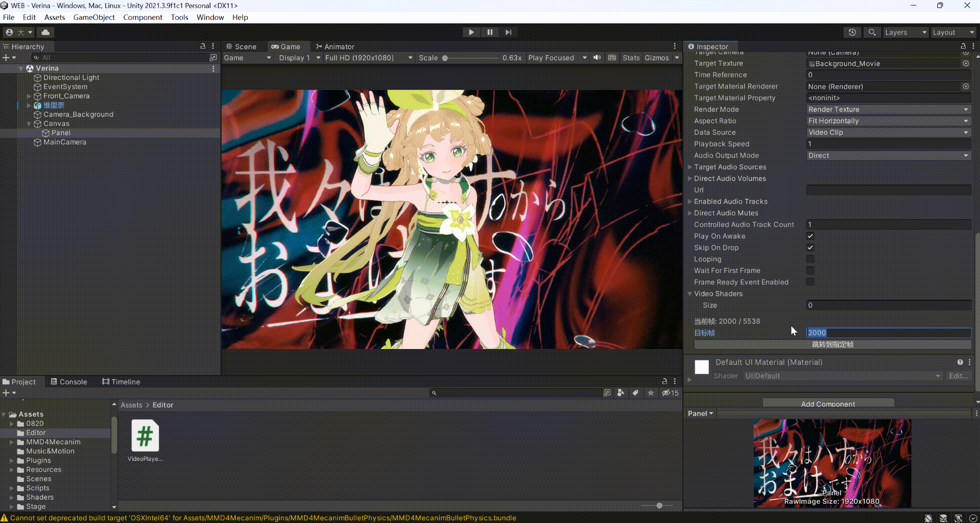Enable the Looping checkbox
980x523 pixels.
(810, 259)
